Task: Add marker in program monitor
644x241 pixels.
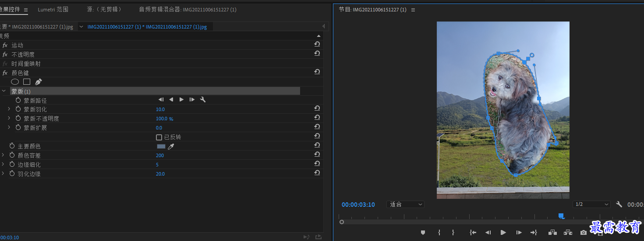Action: 423,233
